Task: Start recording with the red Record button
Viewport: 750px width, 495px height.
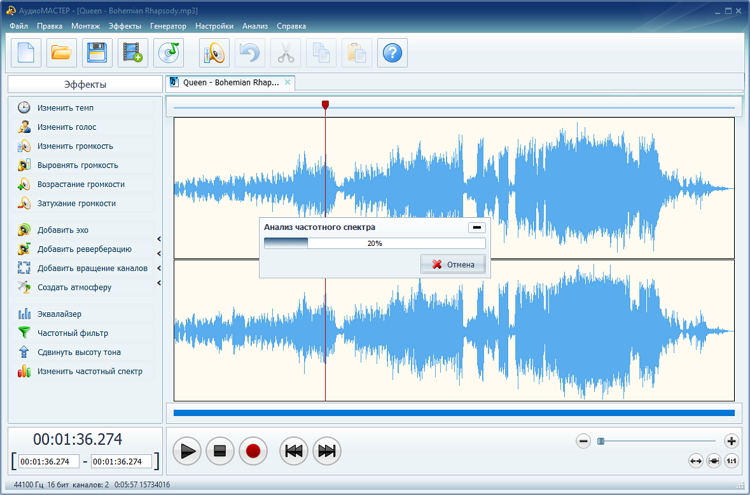Action: point(253,451)
